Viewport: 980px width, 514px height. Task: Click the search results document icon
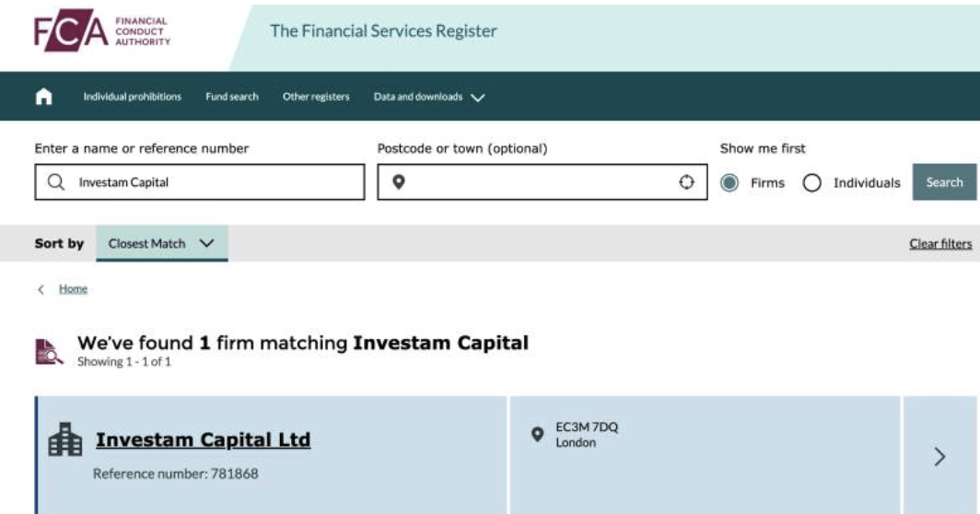click(50, 351)
